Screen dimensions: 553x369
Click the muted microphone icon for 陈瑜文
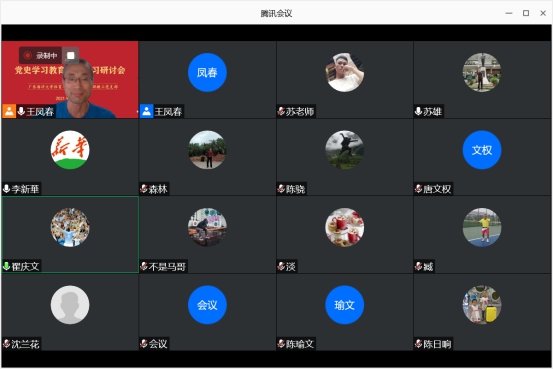[281, 344]
